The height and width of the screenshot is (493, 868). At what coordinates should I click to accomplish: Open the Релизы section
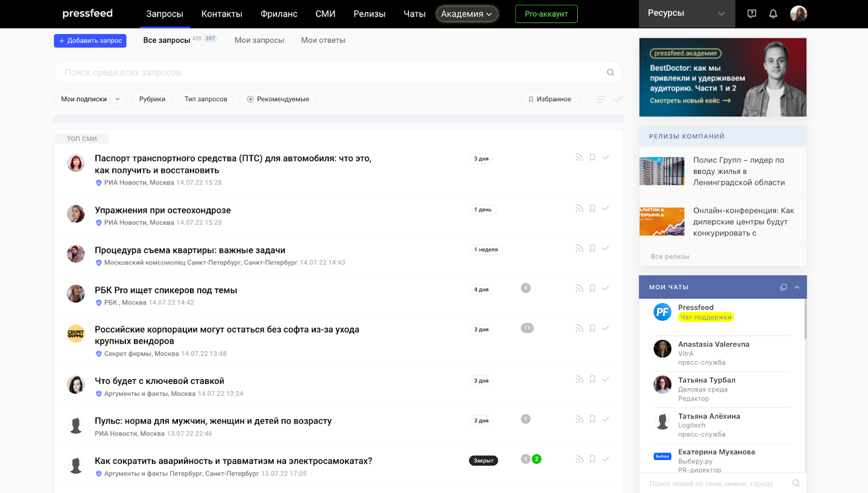tap(369, 14)
